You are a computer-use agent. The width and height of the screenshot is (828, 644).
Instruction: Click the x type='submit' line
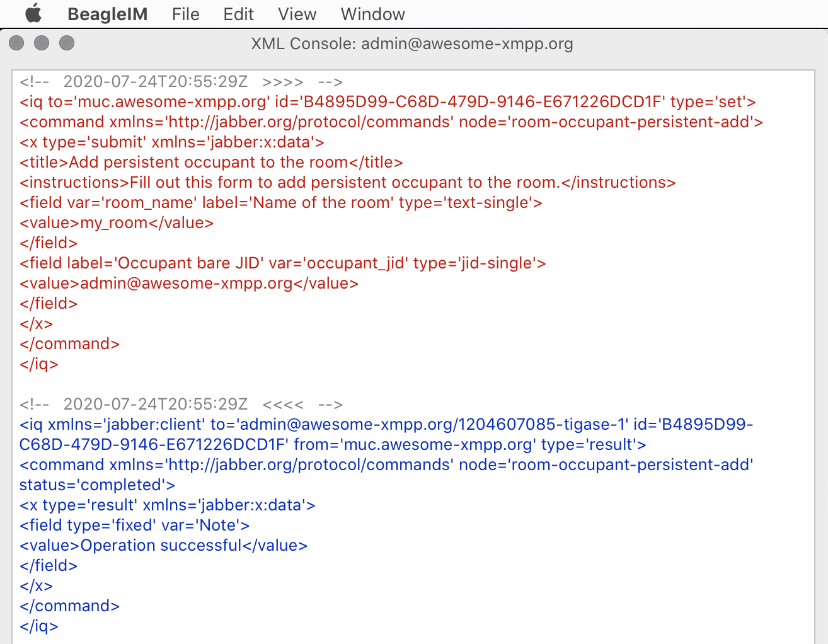point(172,142)
